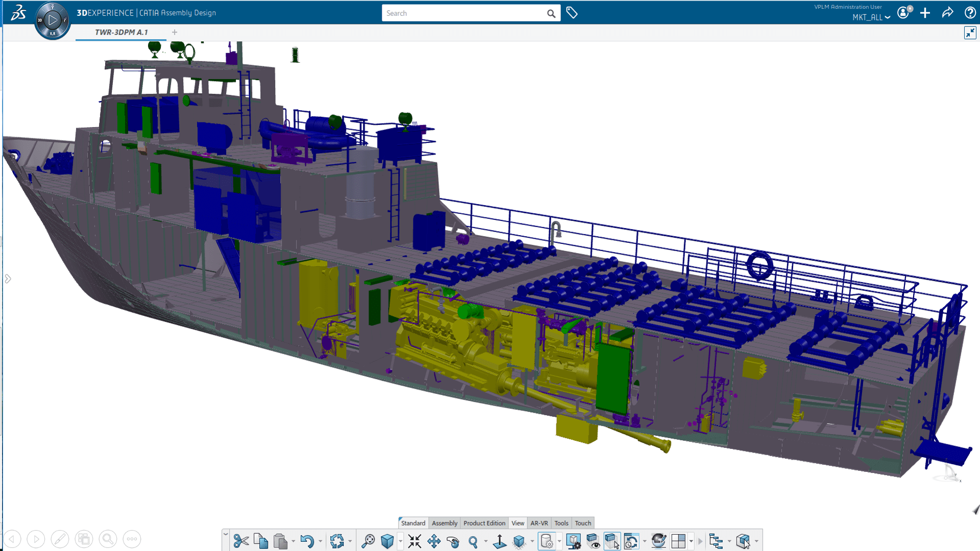This screenshot has height=551, width=980.
Task: Select the Rotate view tool
Action: [453, 541]
